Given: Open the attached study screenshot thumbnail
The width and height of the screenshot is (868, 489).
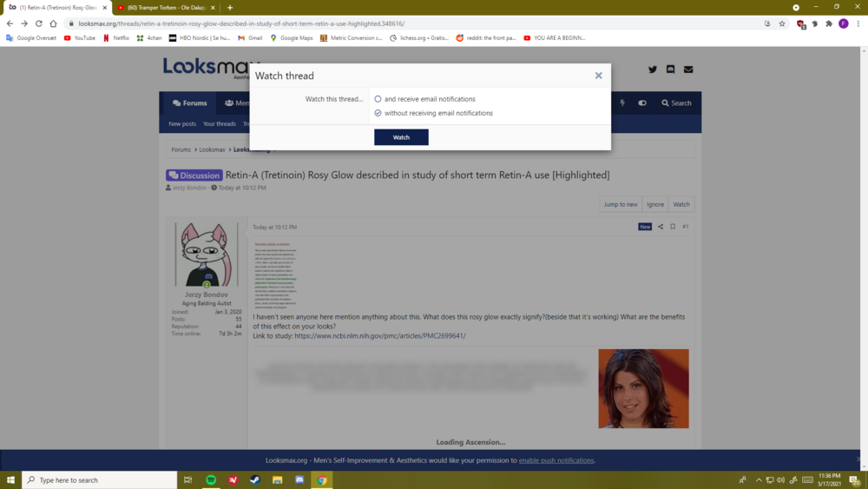Looking at the screenshot, I should pyautogui.click(x=276, y=274).
